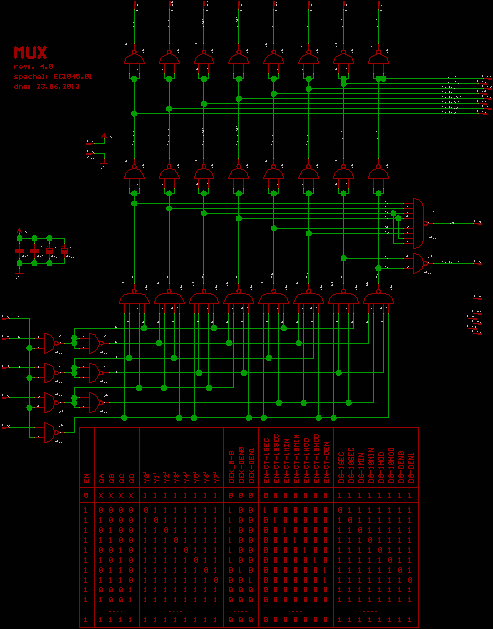
Task: Select the leftmost four-input gate in the bottom row
Action: coord(134,298)
